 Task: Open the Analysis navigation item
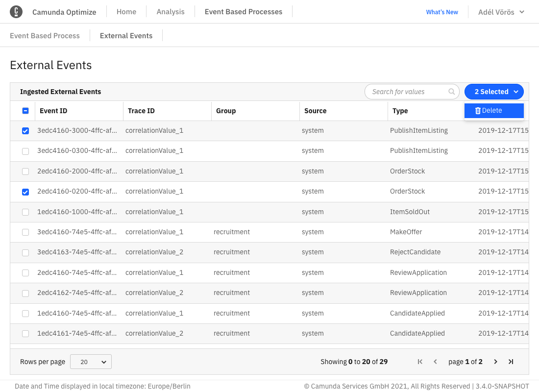click(x=171, y=12)
